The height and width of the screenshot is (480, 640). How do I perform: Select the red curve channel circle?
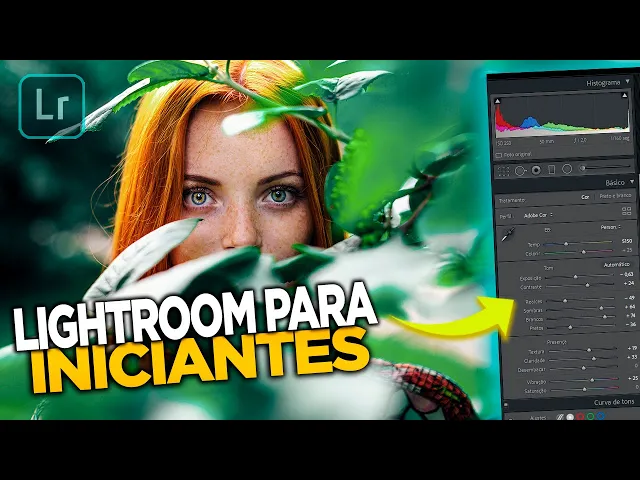pos(580,417)
